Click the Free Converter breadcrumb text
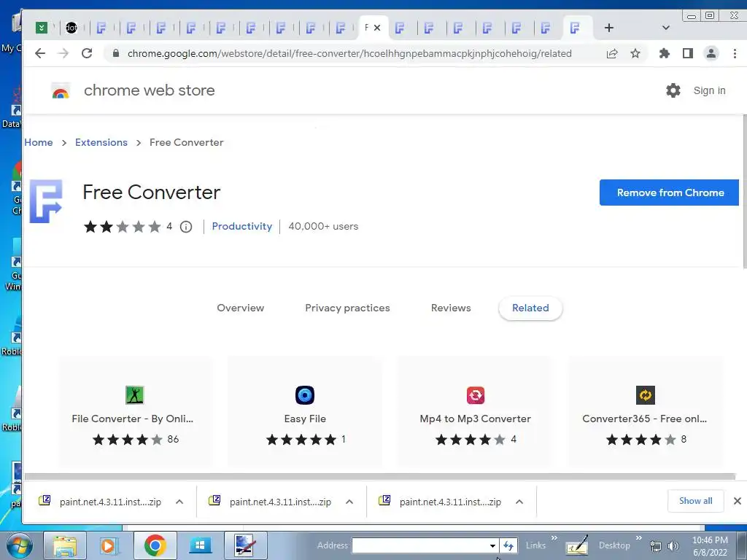 point(186,142)
